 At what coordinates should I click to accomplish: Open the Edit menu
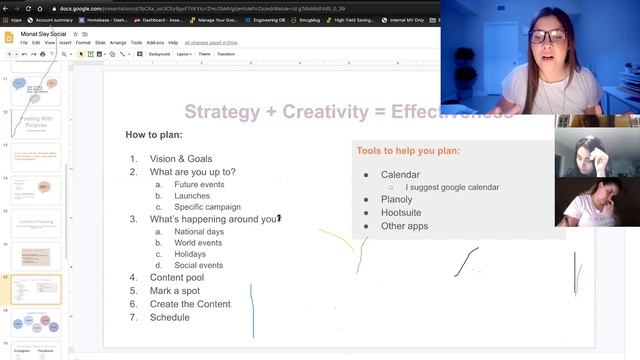coord(36,42)
